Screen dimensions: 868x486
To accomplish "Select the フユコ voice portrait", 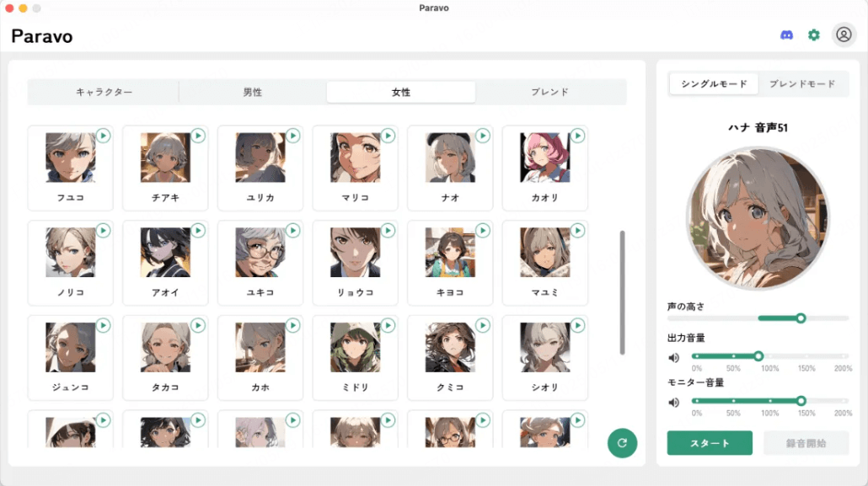I will (x=70, y=158).
